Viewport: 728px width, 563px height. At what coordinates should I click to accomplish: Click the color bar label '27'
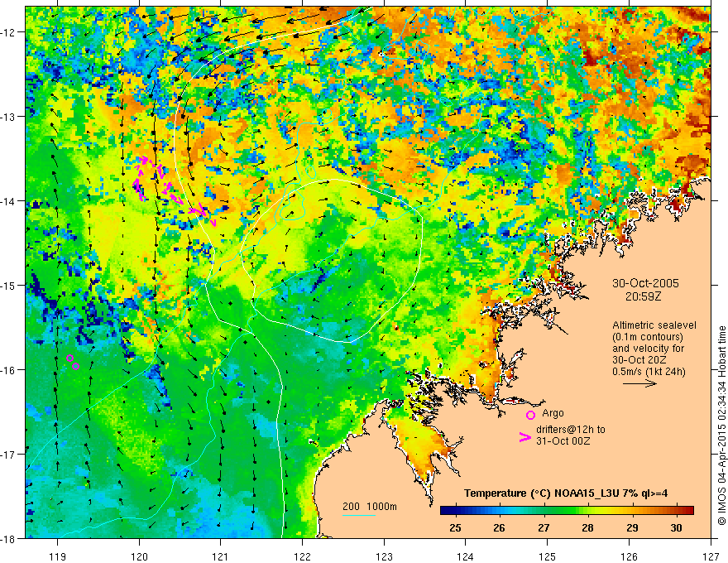point(544,527)
